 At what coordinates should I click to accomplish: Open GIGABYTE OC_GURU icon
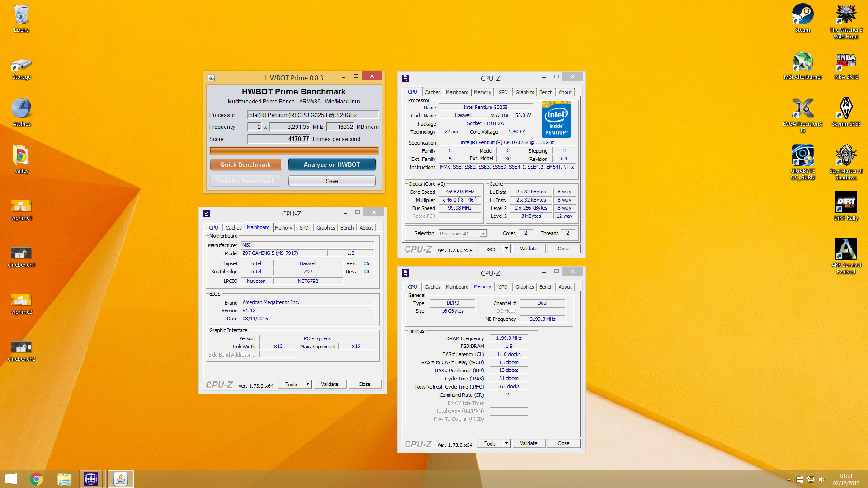click(802, 162)
